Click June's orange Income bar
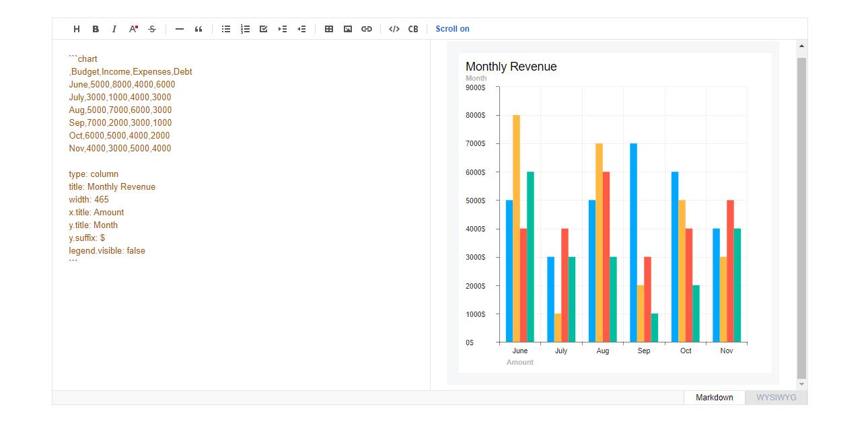The image size is (868, 434). pyautogui.click(x=516, y=229)
